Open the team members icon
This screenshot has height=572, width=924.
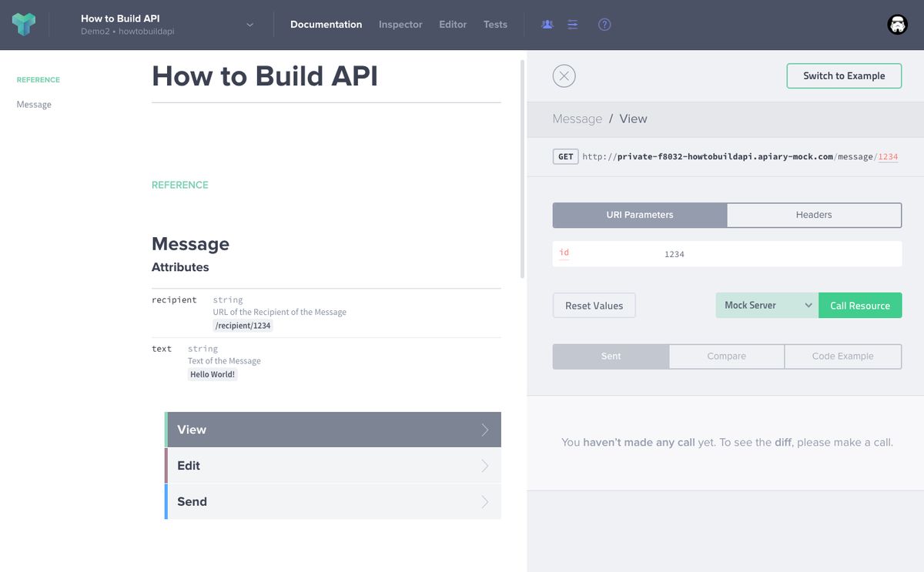pos(547,24)
